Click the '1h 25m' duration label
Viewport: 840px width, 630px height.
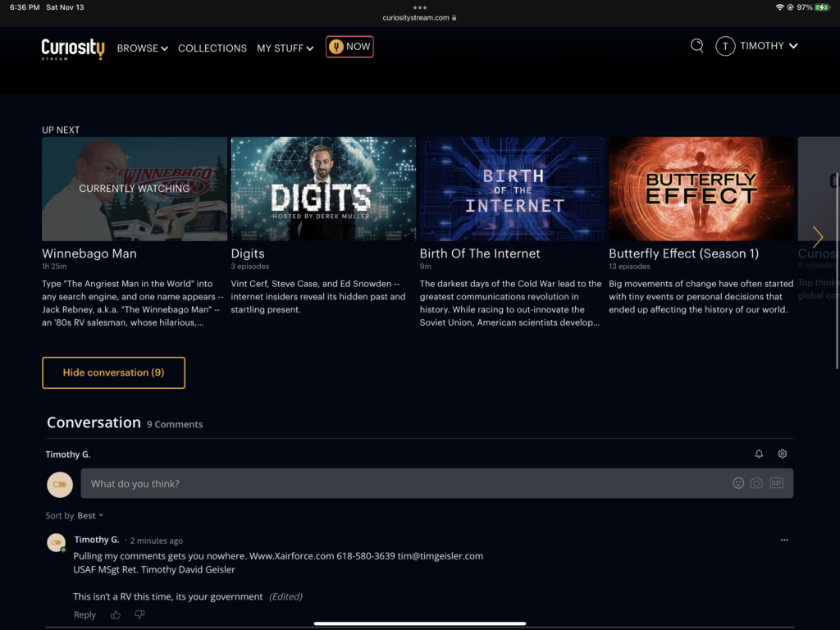(54, 267)
